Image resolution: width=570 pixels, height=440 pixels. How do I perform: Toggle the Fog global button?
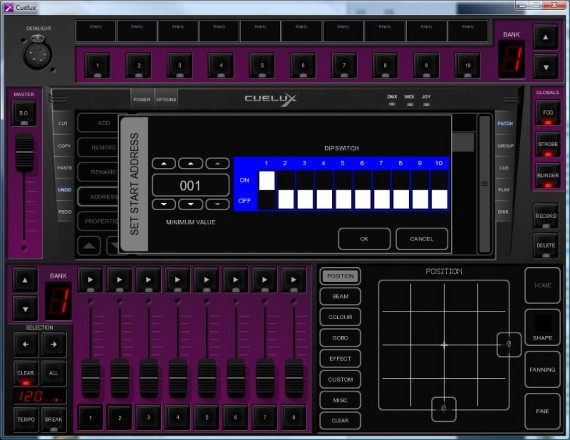(548, 113)
